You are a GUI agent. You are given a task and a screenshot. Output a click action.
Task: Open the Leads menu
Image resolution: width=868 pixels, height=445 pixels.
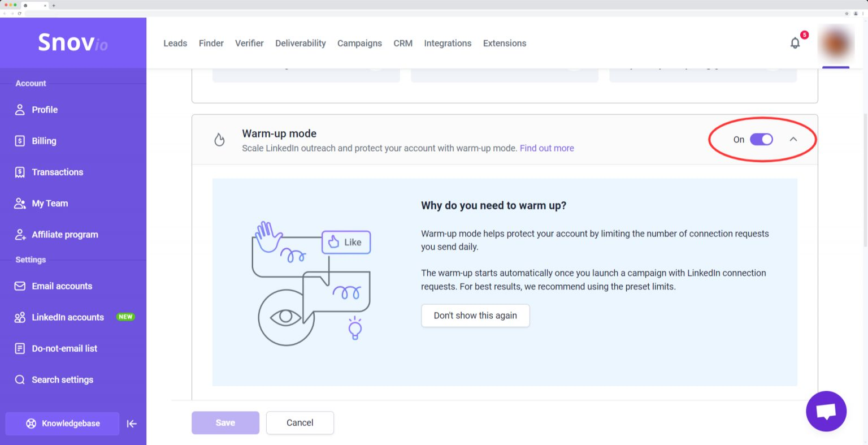175,43
